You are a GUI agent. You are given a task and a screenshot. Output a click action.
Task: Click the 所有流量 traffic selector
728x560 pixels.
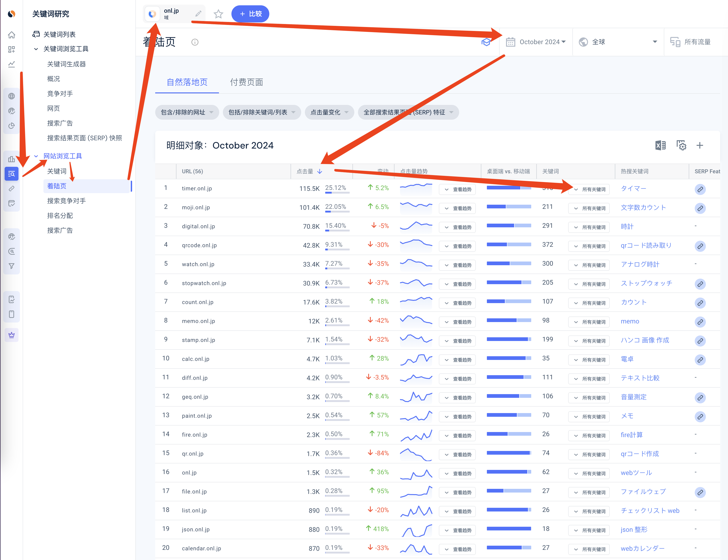[691, 42]
